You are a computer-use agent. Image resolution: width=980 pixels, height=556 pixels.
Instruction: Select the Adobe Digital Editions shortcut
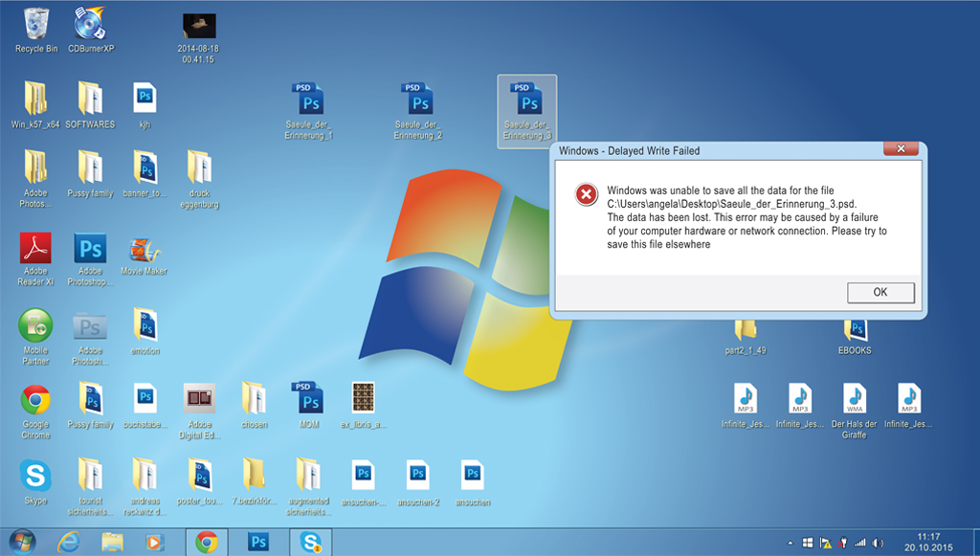point(200,411)
